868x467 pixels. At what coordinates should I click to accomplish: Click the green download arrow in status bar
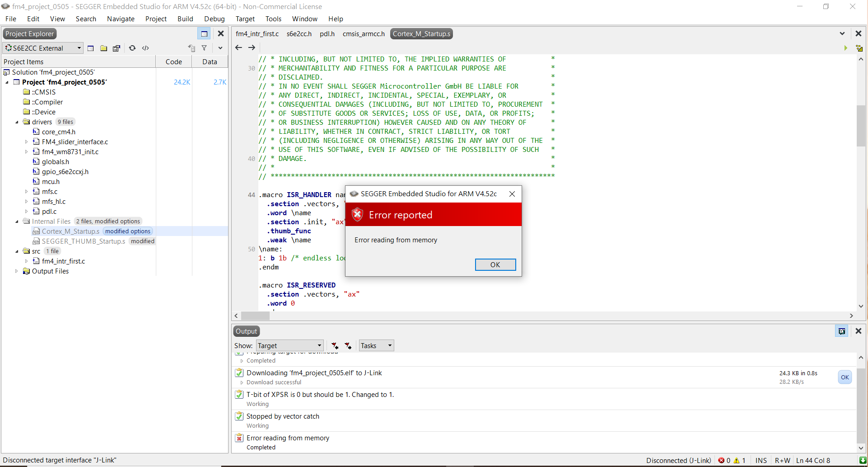click(x=863, y=460)
